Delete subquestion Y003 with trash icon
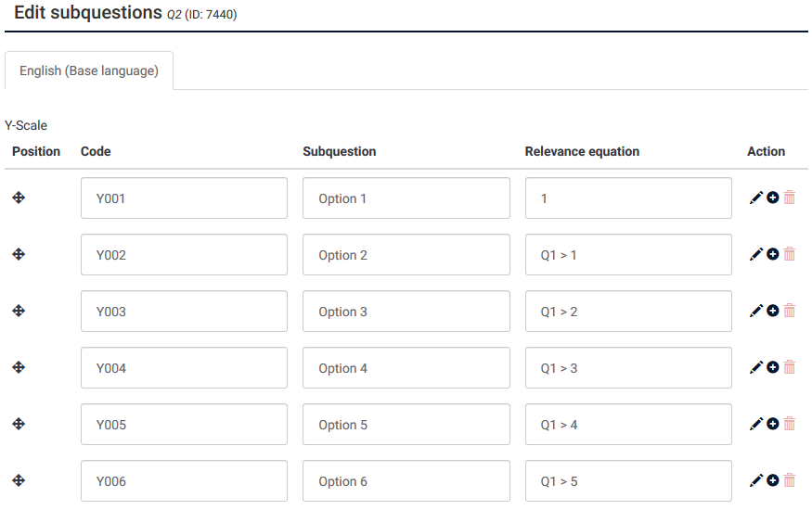The height and width of the screenshot is (510, 812). 790,311
